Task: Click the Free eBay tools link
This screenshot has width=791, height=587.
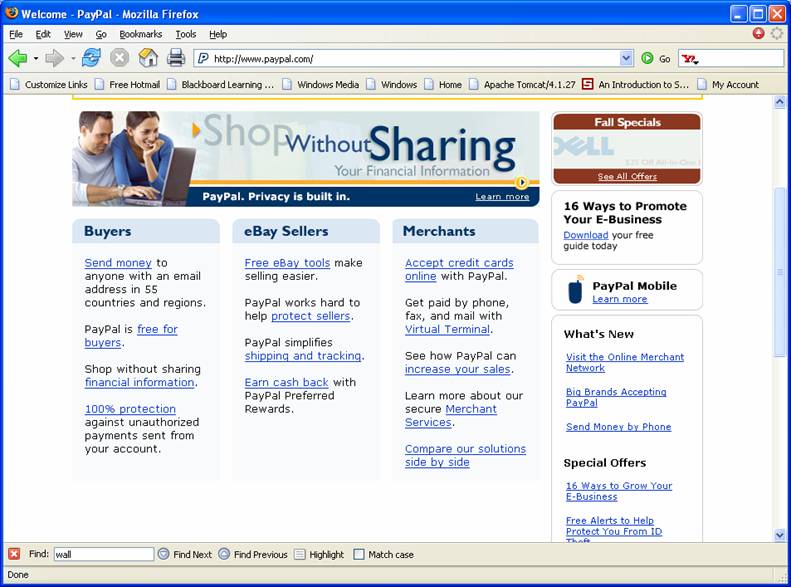Action: click(x=287, y=263)
